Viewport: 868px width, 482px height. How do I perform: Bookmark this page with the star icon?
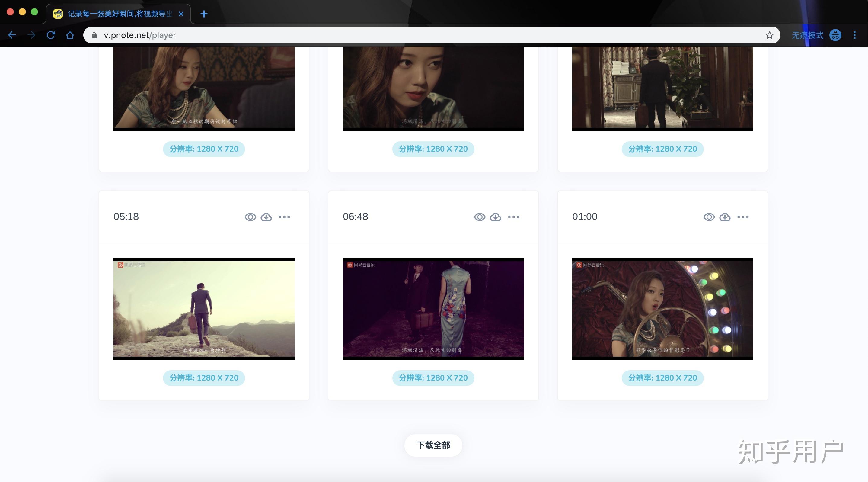click(769, 35)
